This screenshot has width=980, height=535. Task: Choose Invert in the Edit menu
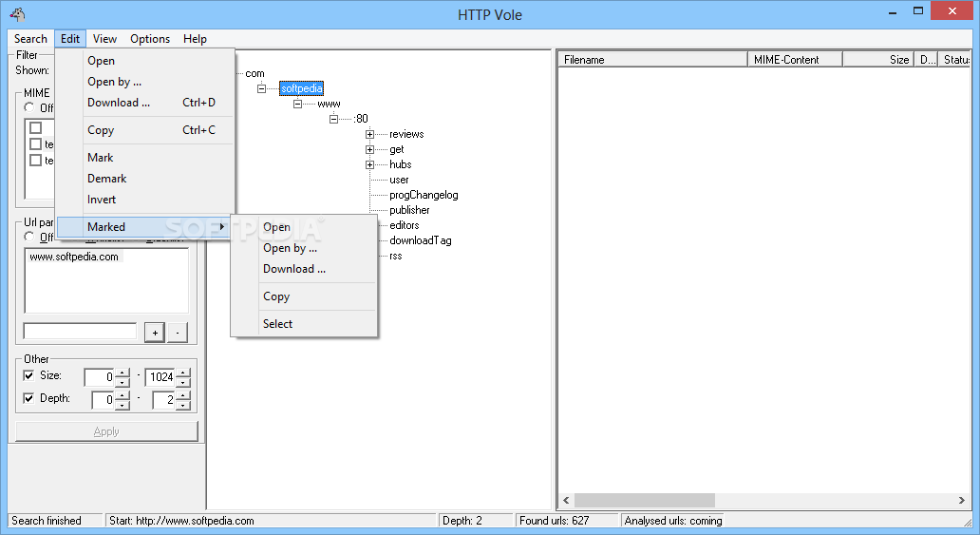[x=145, y=200]
